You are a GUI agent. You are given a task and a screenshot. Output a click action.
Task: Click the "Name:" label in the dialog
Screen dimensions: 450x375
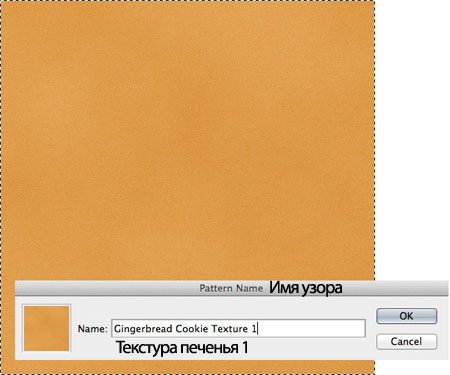93,329
